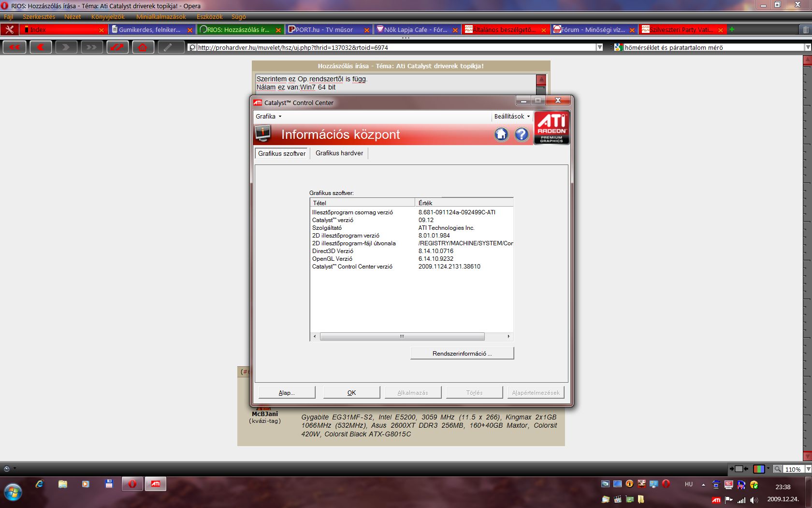
Task: Switch to the Opera taskbar button
Action: (132, 483)
